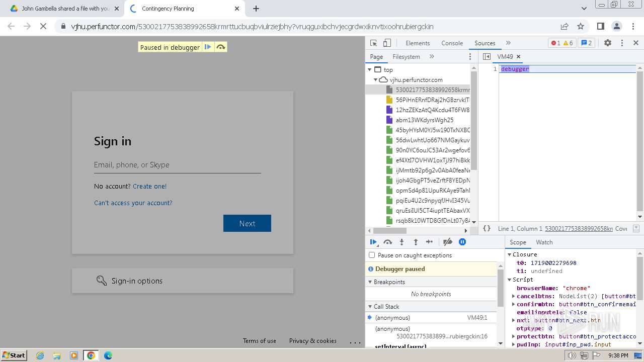Screen dimensions: 644x362
Task: Focus the Email, phone, or Skype field
Action: 177,165
